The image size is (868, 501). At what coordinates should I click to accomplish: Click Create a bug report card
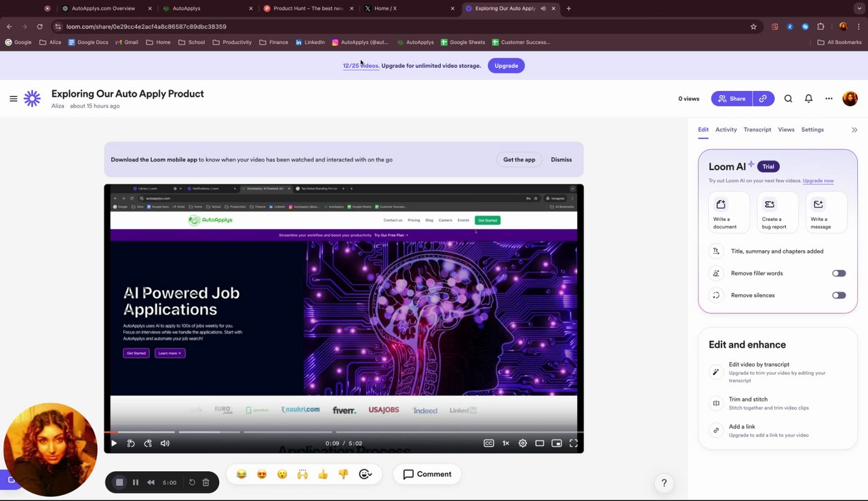778,212
